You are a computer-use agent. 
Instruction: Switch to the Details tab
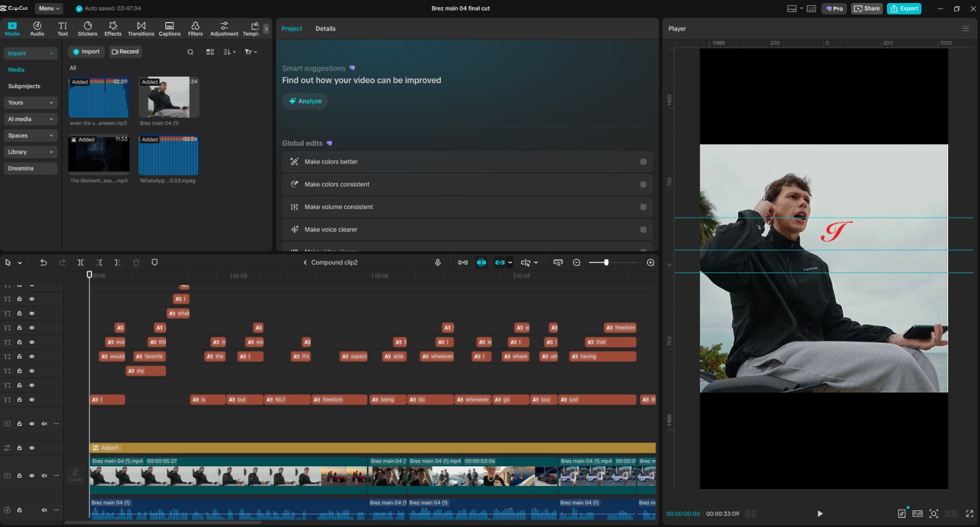click(x=325, y=29)
